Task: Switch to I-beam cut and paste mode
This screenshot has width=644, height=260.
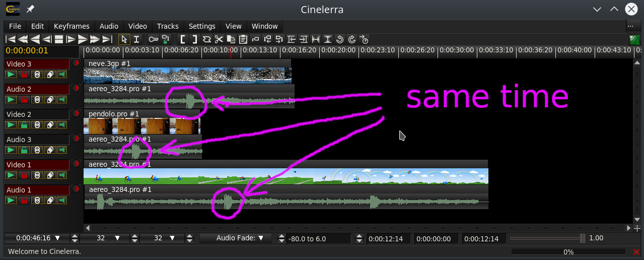Action: pyautogui.click(x=136, y=39)
